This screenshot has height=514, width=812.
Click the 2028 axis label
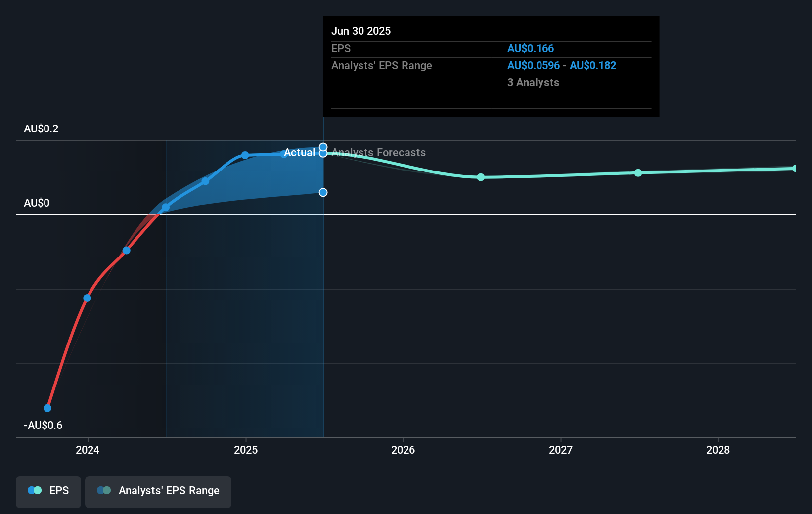(x=719, y=450)
